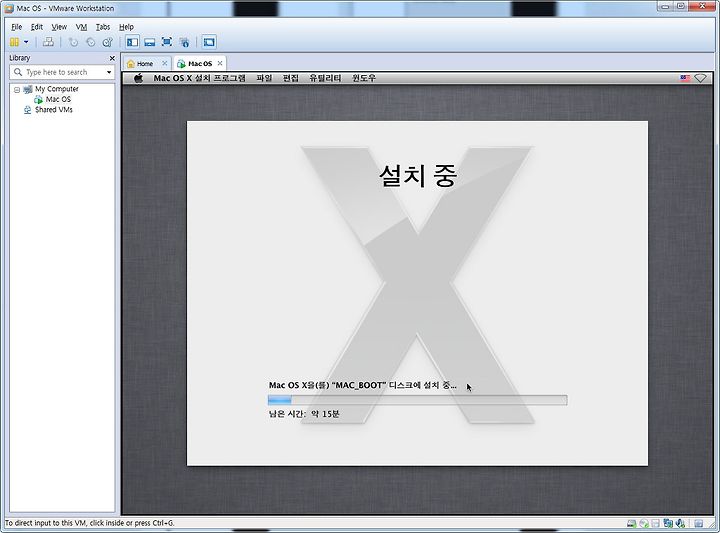Click the sound card status bar icon

(681, 523)
